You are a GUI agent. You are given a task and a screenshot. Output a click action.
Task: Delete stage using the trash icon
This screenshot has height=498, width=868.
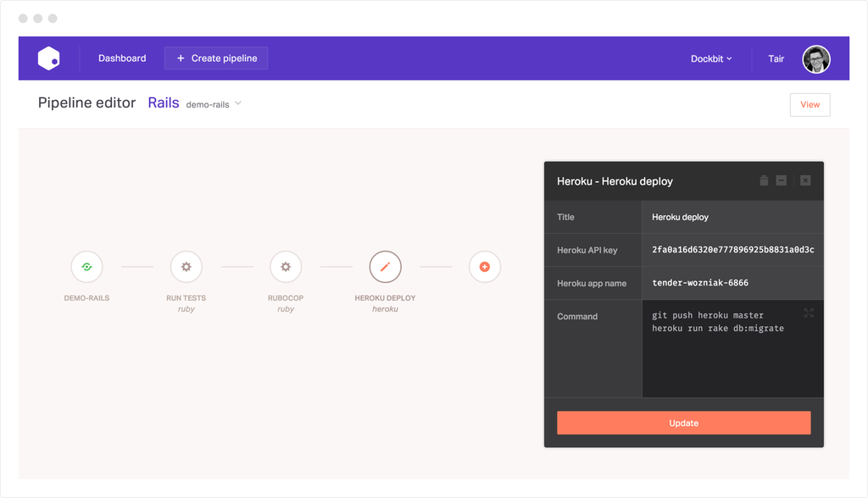pyautogui.click(x=764, y=180)
